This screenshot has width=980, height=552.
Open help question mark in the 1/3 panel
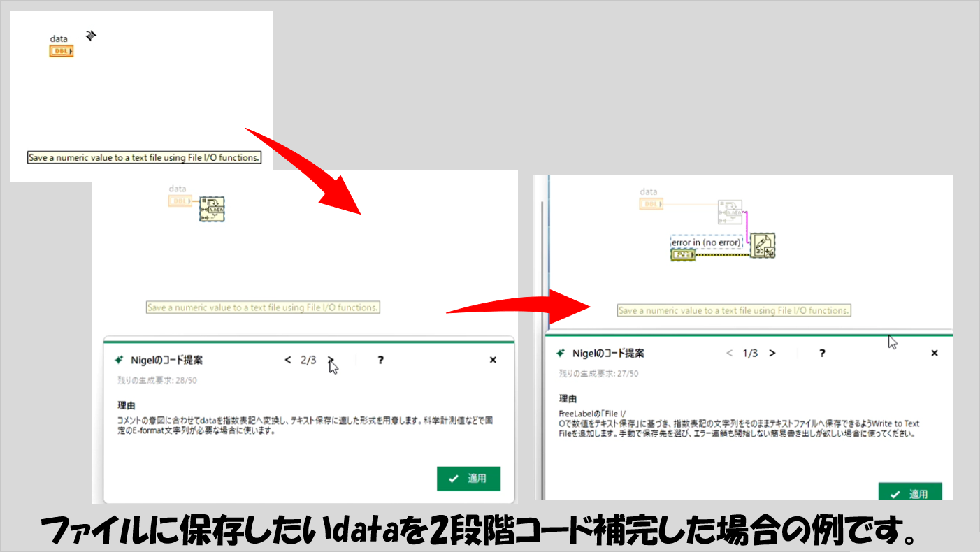(822, 353)
